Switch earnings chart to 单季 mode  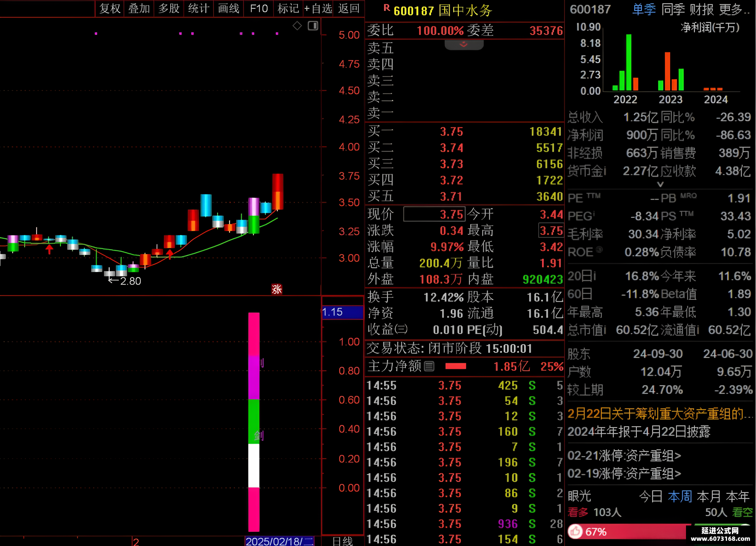pos(644,9)
